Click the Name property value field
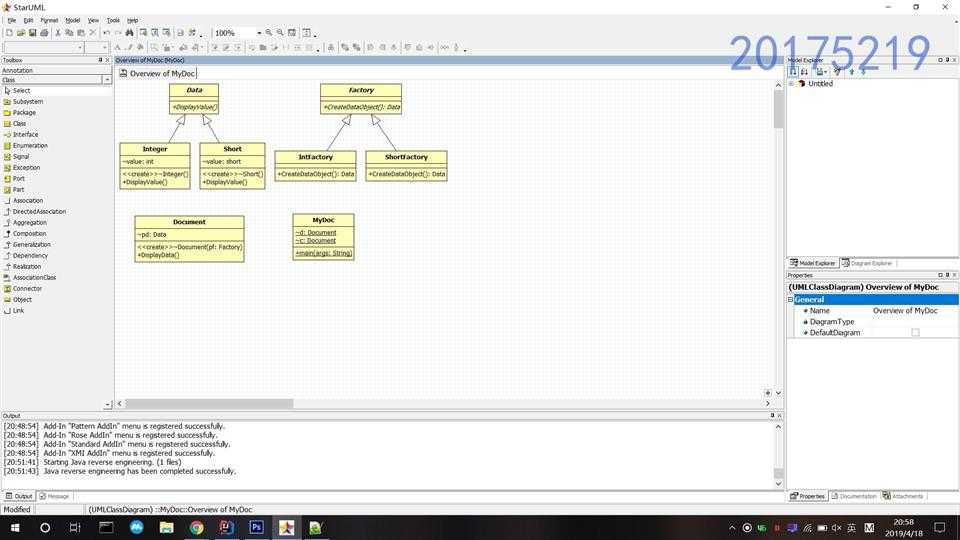Screen dimensions: 960x540 [x=914, y=311]
